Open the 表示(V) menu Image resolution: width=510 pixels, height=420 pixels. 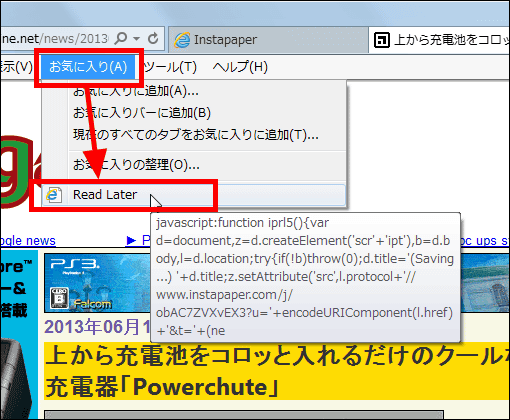click(16, 67)
